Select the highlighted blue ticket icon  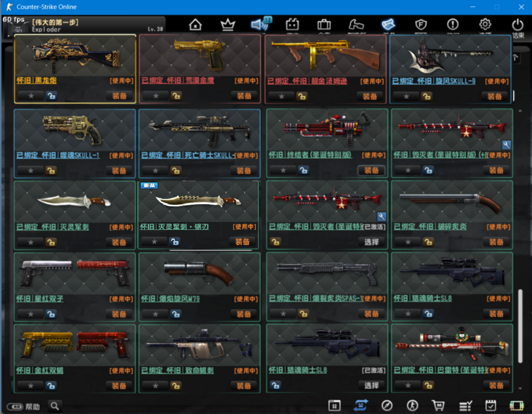[388, 25]
